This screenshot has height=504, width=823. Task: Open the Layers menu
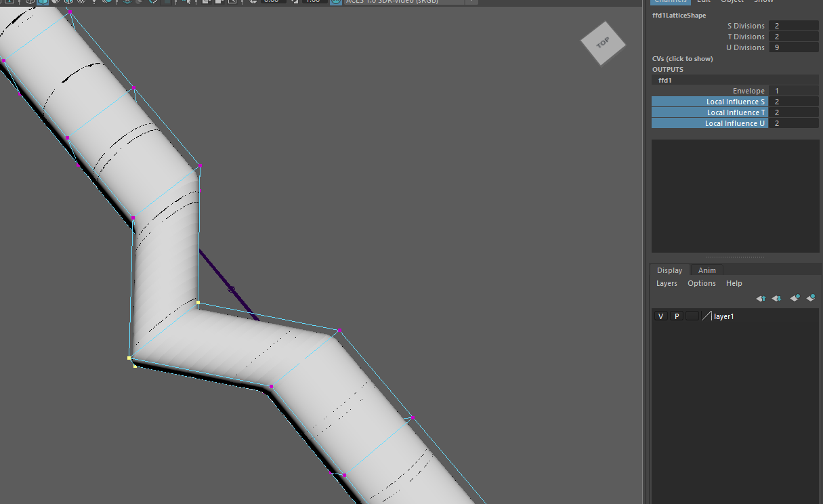pos(667,283)
